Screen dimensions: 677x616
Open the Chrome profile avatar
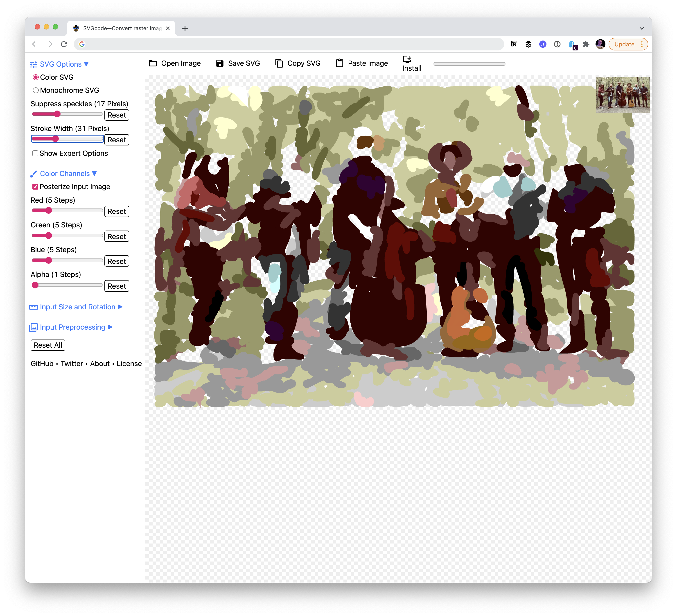pos(600,44)
